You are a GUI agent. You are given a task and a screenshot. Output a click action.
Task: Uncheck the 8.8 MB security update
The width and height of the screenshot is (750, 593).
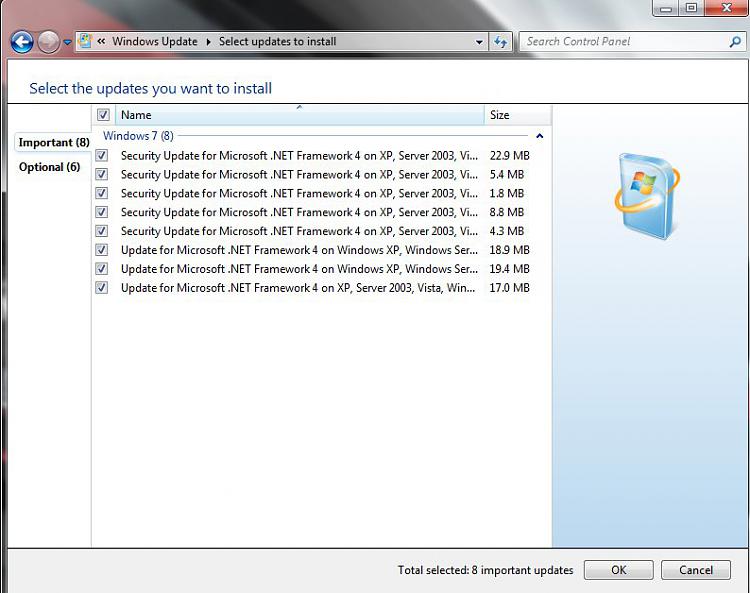pyautogui.click(x=101, y=212)
